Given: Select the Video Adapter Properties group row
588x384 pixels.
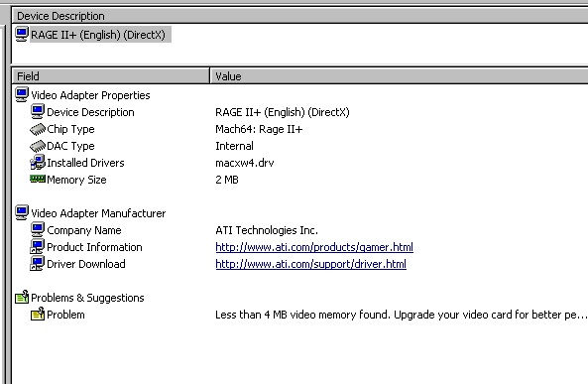Looking at the screenshot, I should pos(90,95).
